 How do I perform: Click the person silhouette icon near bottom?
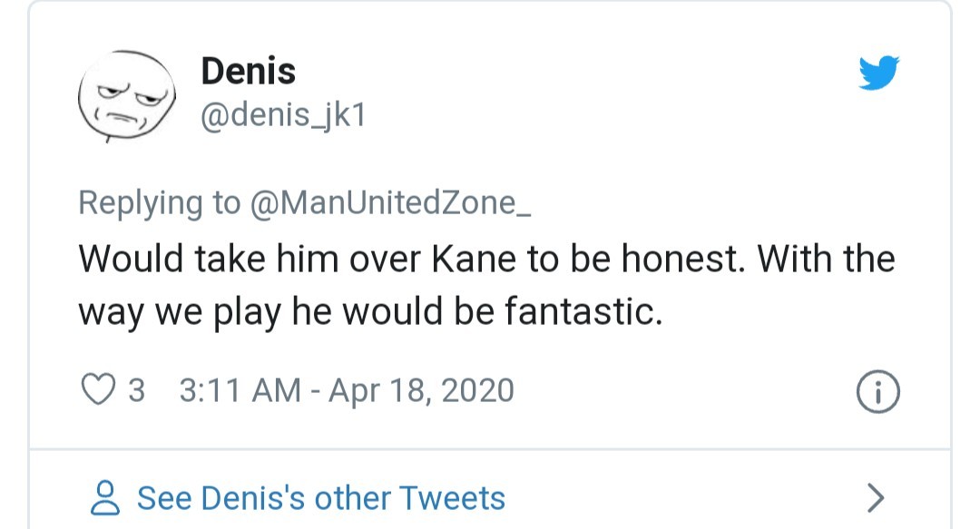pyautogui.click(x=104, y=497)
